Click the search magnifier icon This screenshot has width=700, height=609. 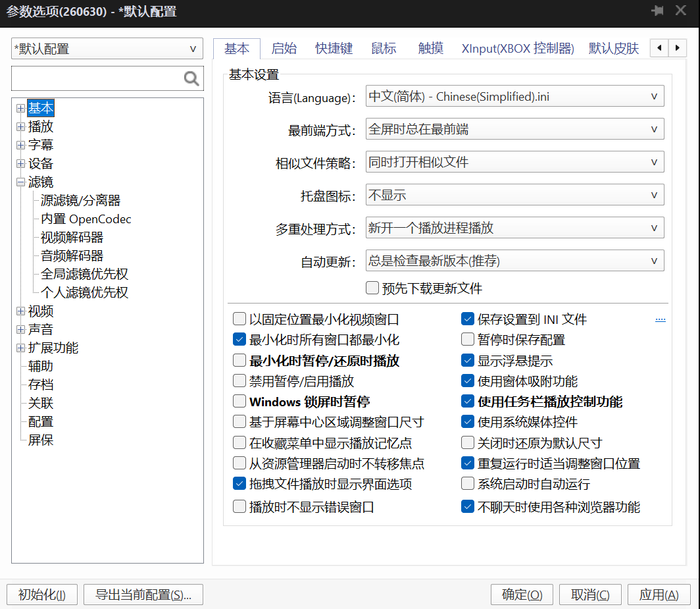tap(191, 78)
